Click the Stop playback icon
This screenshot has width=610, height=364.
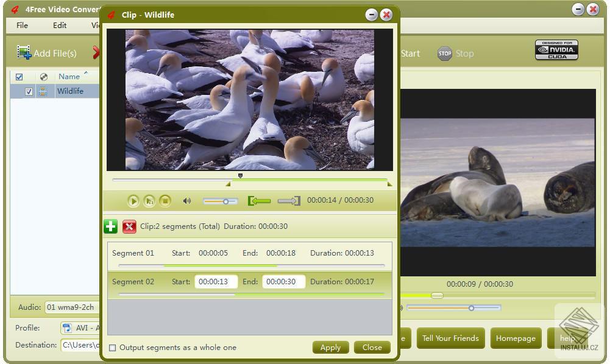point(165,201)
